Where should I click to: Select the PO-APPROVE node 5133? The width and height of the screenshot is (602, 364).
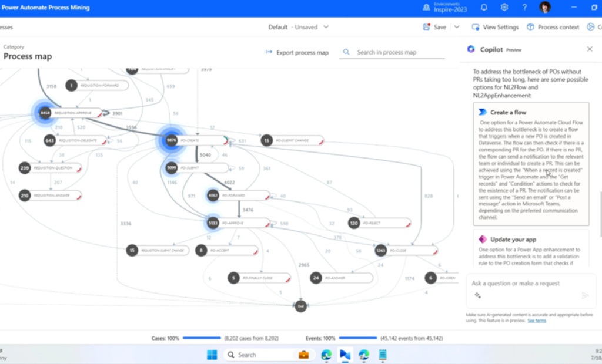click(x=239, y=223)
